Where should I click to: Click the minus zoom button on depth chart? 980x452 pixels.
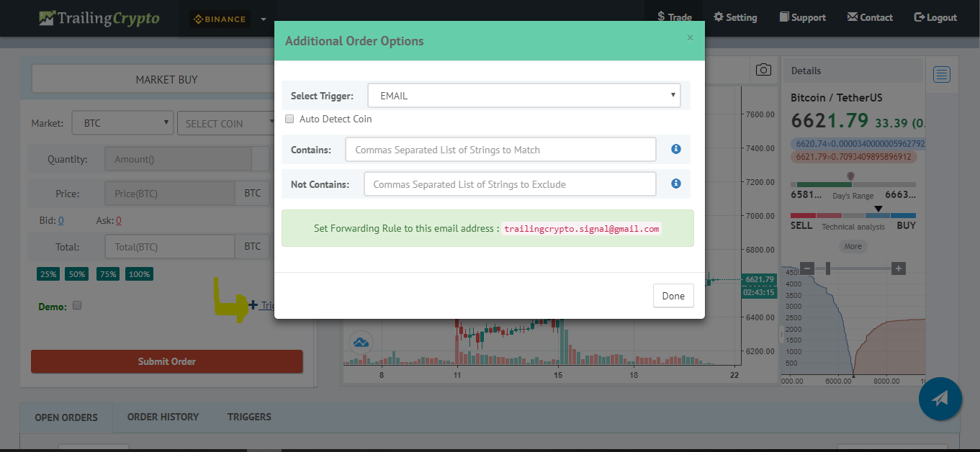coord(807,268)
